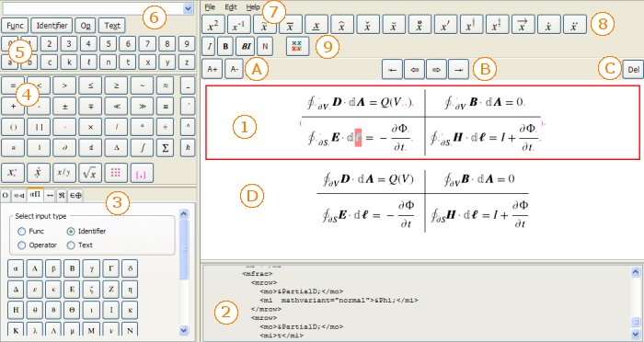
Task: Insert an x/y fraction template
Action: pyautogui.click(x=64, y=173)
